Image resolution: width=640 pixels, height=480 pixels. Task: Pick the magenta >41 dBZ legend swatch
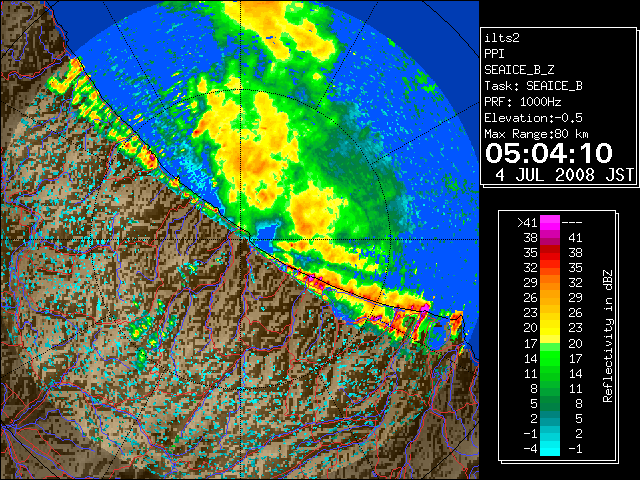pyautogui.click(x=550, y=223)
